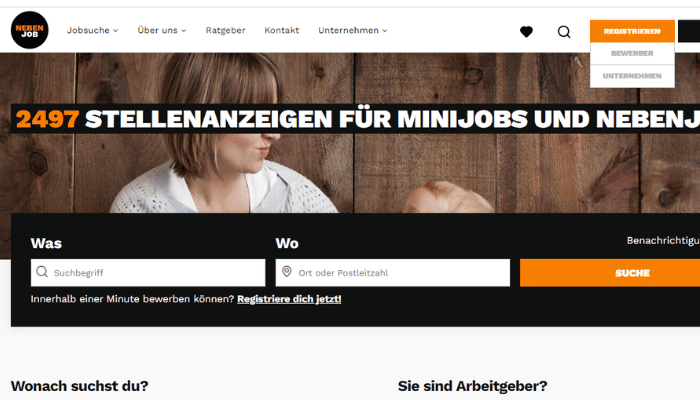Click the Benachrichtigung link in search panel
700x400 pixels.
click(x=663, y=241)
